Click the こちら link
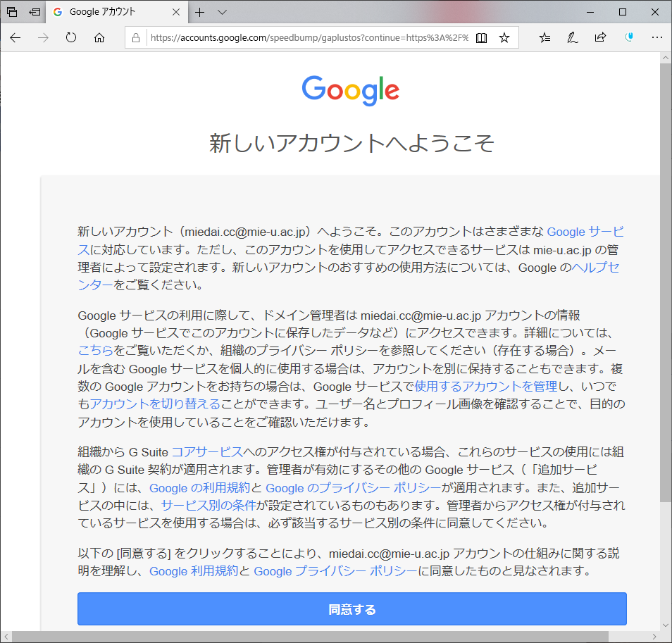672x643 pixels. pos(95,351)
